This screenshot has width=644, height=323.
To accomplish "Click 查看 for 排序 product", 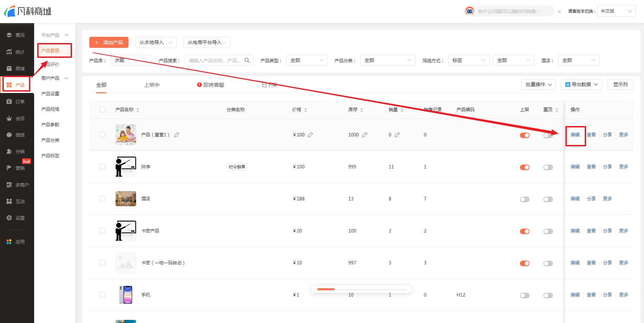I will (591, 167).
